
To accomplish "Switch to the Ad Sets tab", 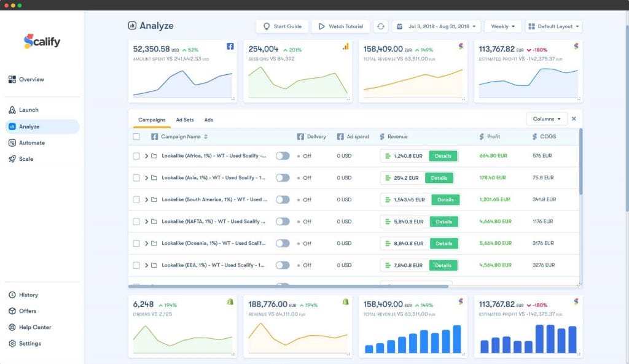I will pyautogui.click(x=184, y=120).
